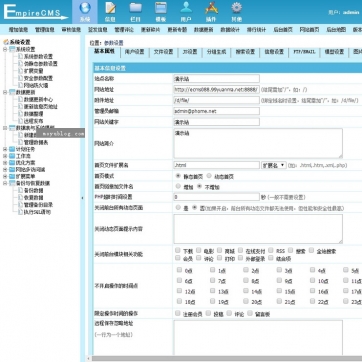The width and height of the screenshot is (362, 362).
Task: Check the 在线支付 module checkbox
Action: click(x=240, y=250)
